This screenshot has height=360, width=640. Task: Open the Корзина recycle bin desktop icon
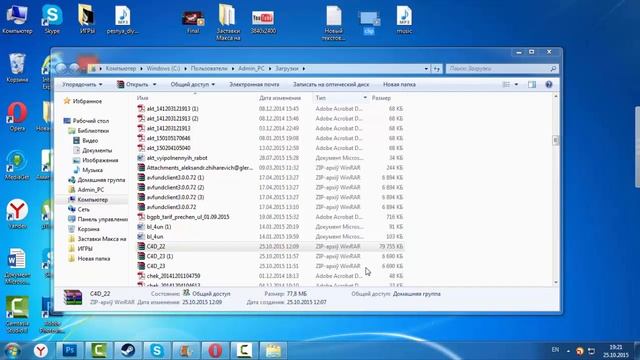click(17, 68)
